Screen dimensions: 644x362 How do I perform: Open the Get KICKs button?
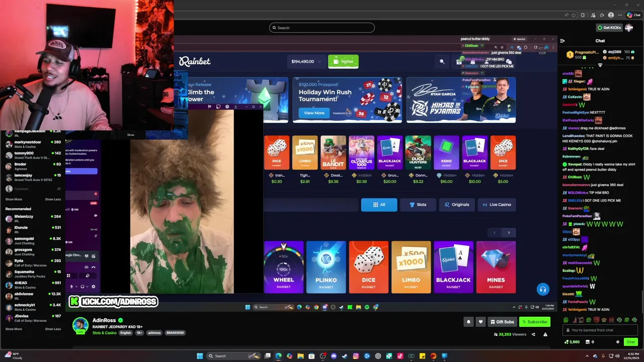[x=609, y=28]
